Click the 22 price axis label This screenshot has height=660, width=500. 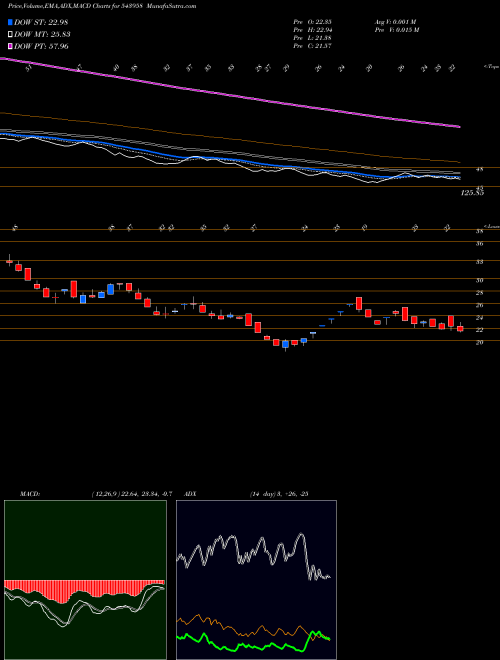(x=479, y=330)
